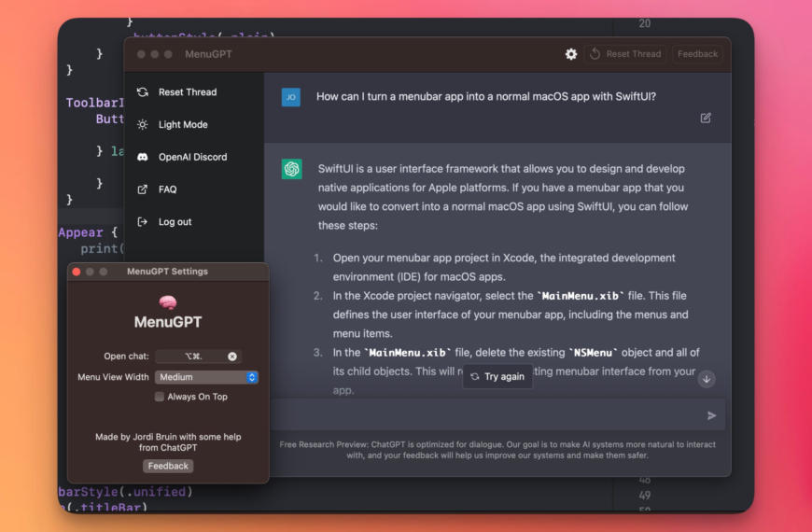Viewport: 812px width, 532px height.
Task: Enable the Always On Top checkbox
Action: point(160,397)
